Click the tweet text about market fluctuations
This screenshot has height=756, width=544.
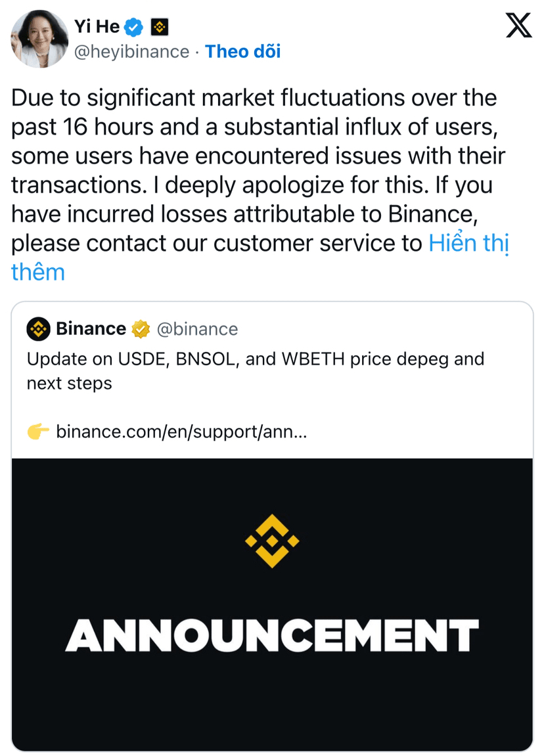click(254, 99)
